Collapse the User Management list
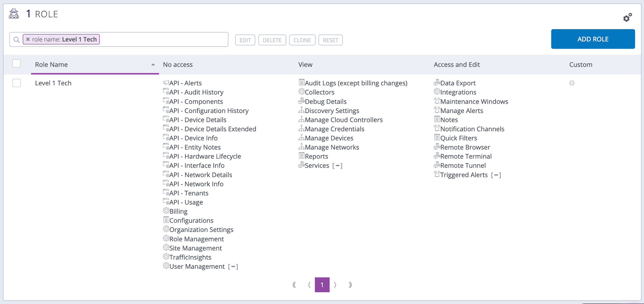This screenshot has width=644, height=304. (233, 266)
